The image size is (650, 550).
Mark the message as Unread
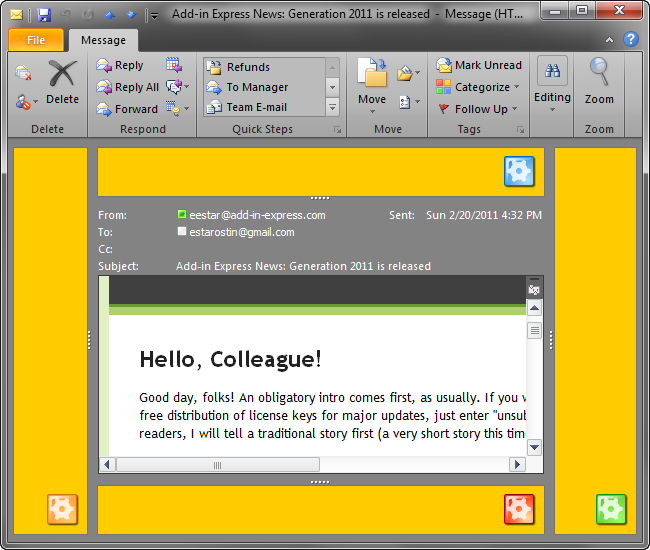[x=479, y=65]
